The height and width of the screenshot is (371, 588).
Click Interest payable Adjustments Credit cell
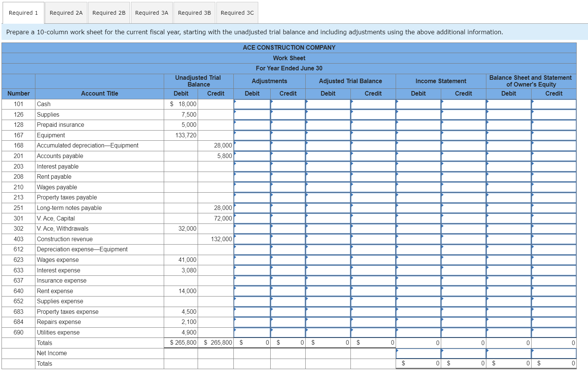click(288, 166)
